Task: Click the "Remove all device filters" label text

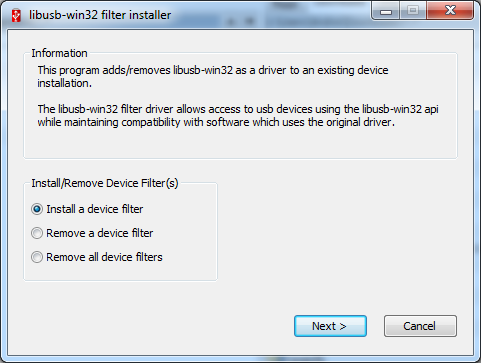Action: point(104,257)
